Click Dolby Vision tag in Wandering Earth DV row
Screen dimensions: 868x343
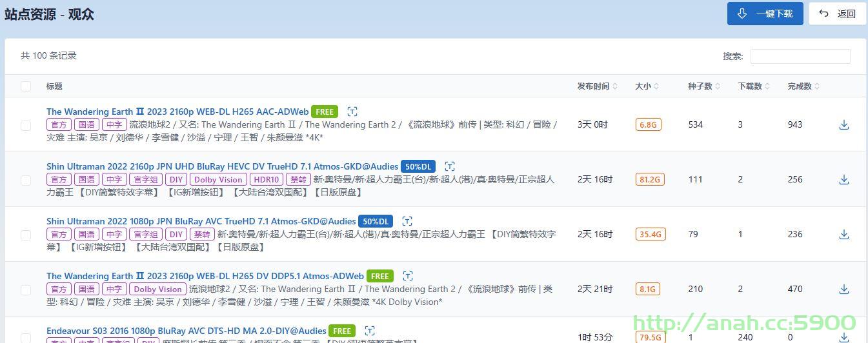(x=157, y=289)
